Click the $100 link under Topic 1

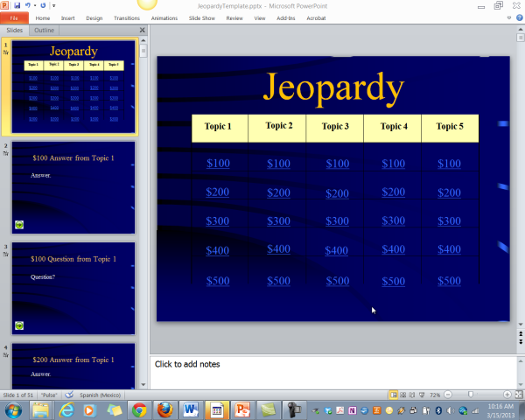pos(219,164)
